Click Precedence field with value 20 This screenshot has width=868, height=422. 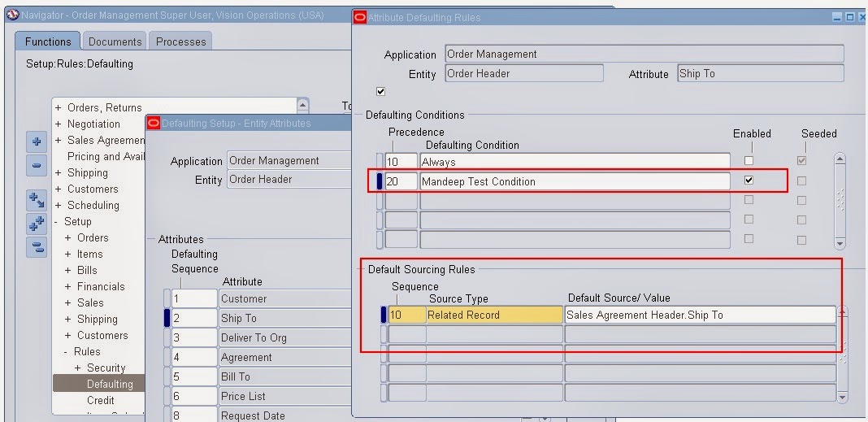[x=401, y=181]
